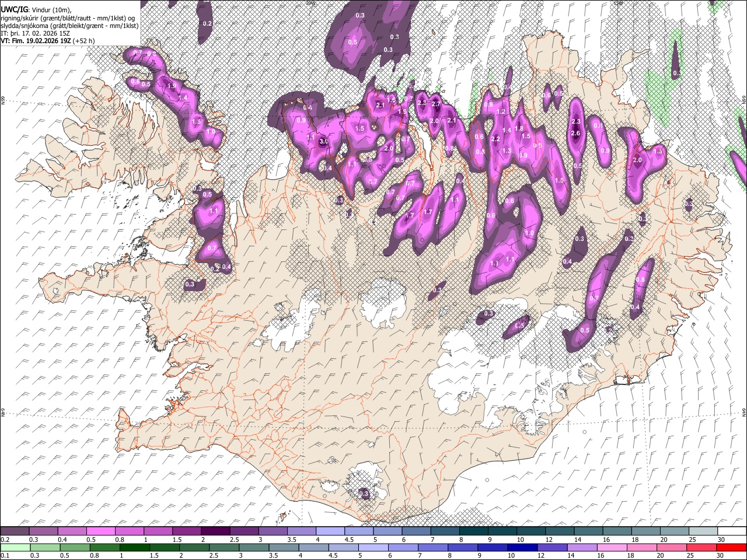This screenshot has width=747, height=560.
Task: Pick bottom legend swatch between 14 and 16
Action: point(581,547)
